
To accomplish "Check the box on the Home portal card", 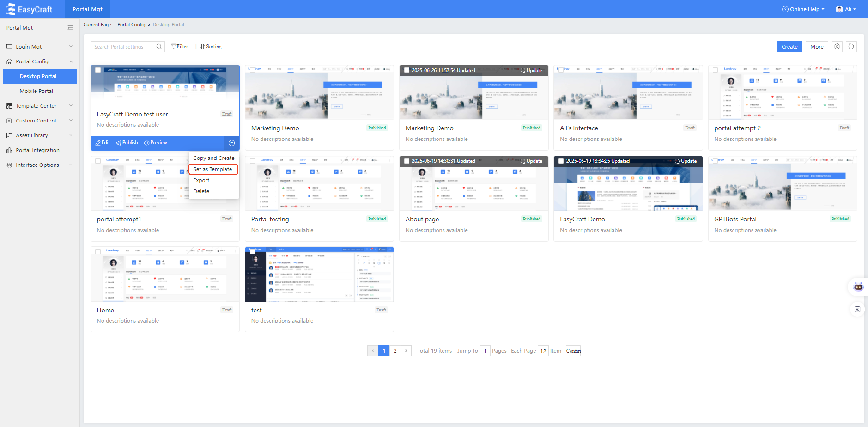I will click(98, 252).
